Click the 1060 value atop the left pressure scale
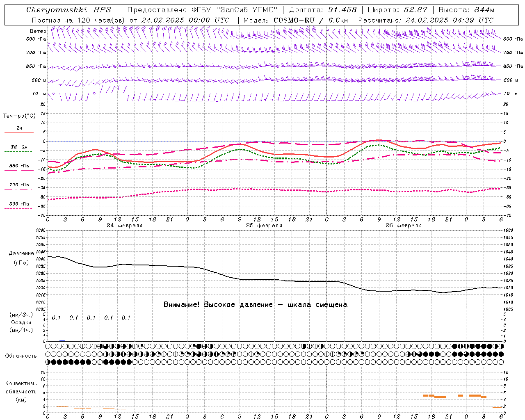The width and height of the screenshot is (525, 420). 41,231
